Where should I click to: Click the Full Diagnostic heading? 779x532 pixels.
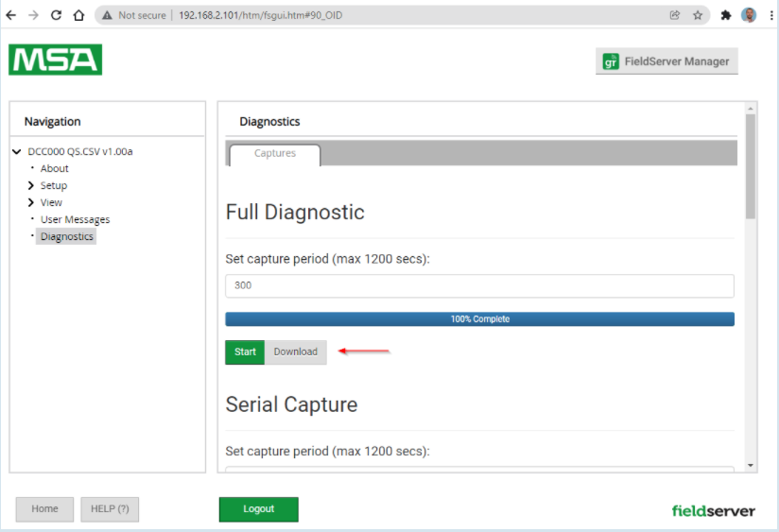pyautogui.click(x=295, y=213)
